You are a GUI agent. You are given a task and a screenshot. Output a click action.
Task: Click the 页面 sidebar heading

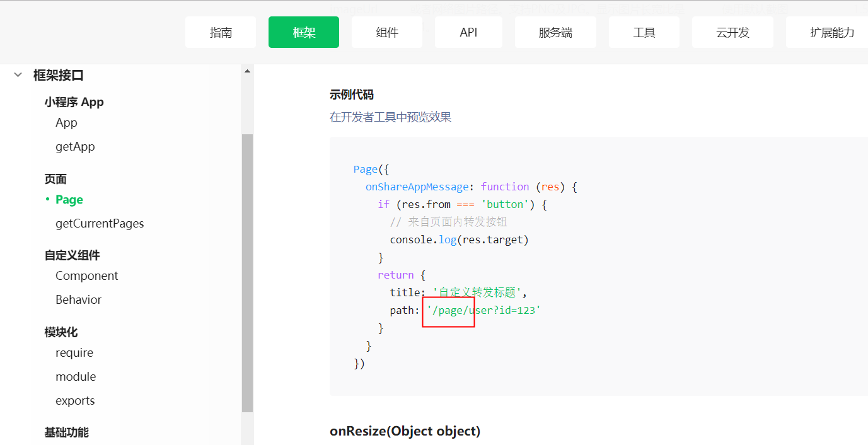click(x=55, y=179)
